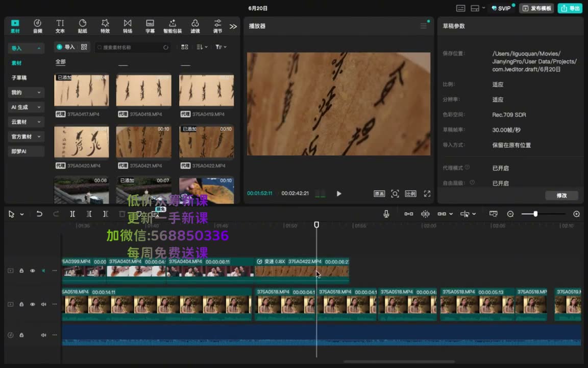The height and width of the screenshot is (368, 588).
Task: Open the 调节 adjustment tab
Action: (x=217, y=26)
